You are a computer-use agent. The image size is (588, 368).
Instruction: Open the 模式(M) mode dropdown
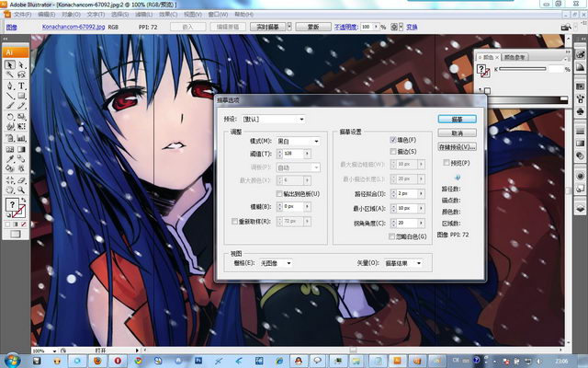point(298,141)
